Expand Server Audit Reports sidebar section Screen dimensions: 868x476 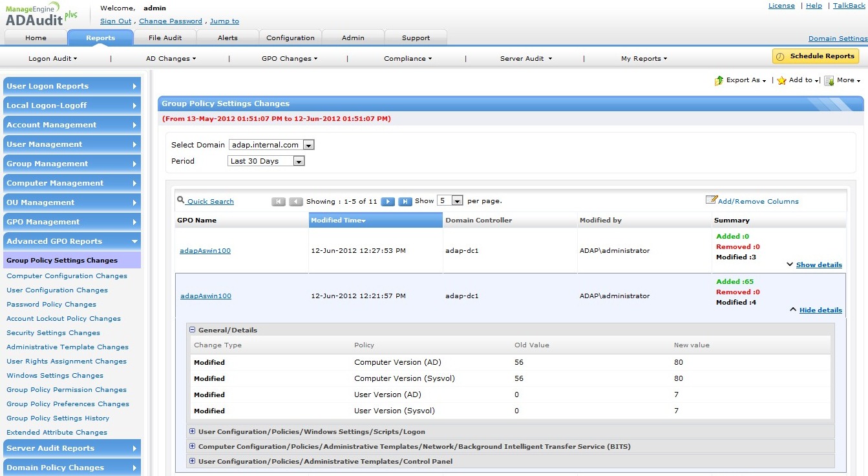point(72,448)
